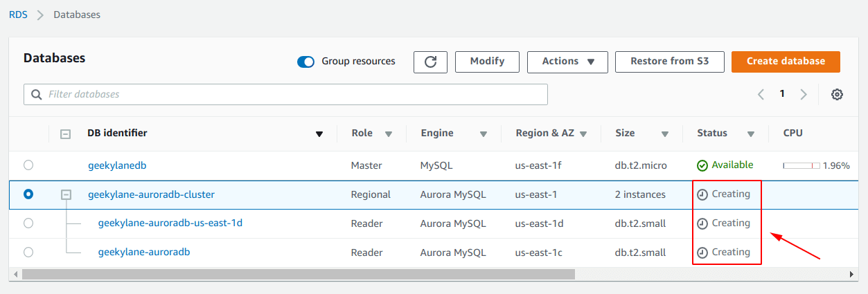This screenshot has height=294, width=868.
Task: Click the MySQL engine cell for geekylanedb
Action: click(x=436, y=165)
